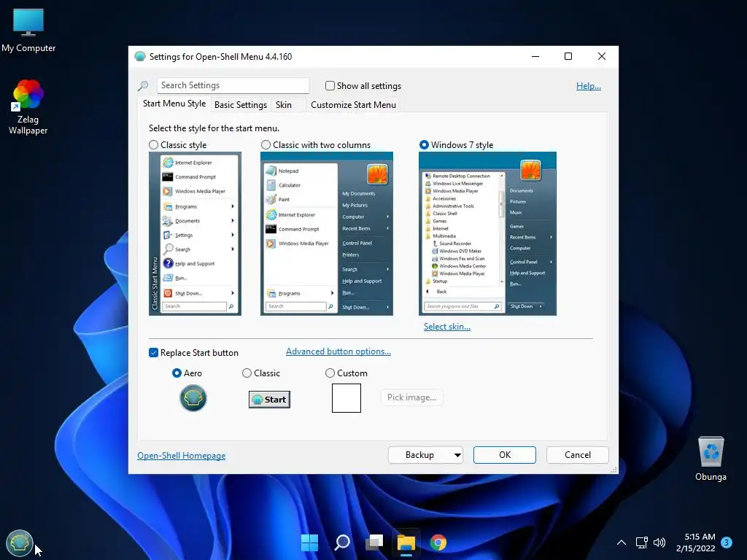Uncheck Replace Start button checkbox

153,352
